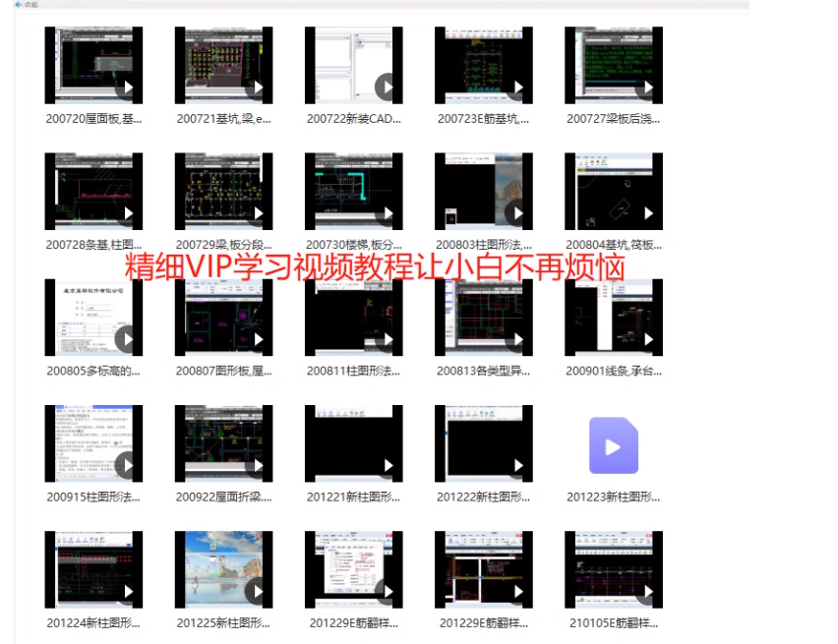This screenshot has height=644, width=838.
Task: Open the 200901线条,承台 video thumbnail
Action: coord(613,317)
